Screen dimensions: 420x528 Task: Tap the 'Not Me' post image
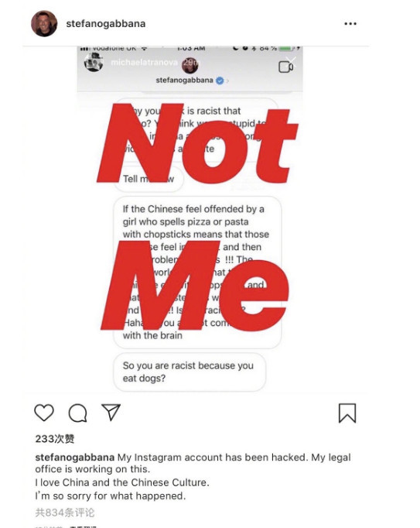[x=190, y=219]
